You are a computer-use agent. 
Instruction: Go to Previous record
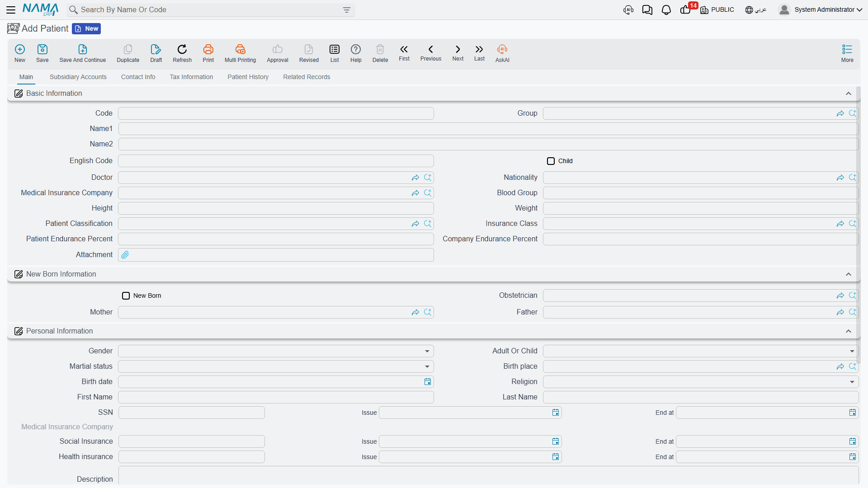pos(431,53)
